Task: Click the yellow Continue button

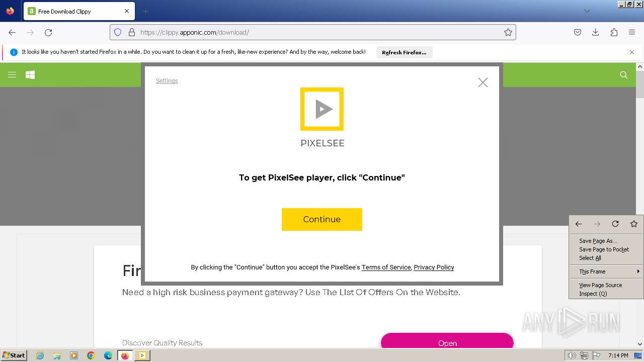Action: coord(322,219)
